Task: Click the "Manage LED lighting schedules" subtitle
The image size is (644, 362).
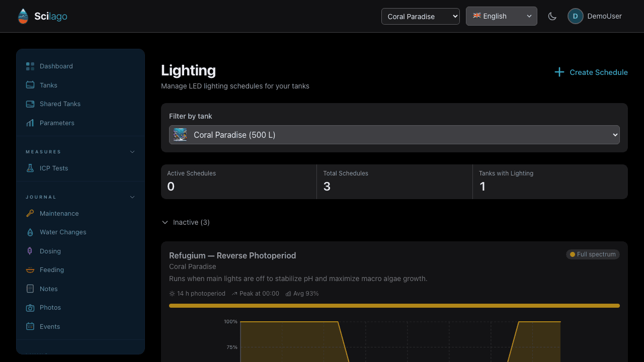Action: [235, 86]
